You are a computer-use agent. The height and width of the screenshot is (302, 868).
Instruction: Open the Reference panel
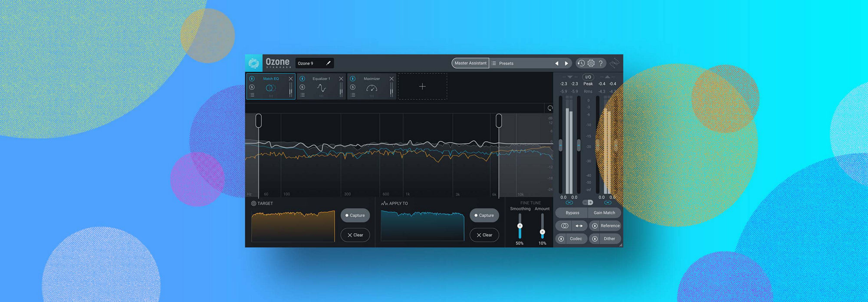(610, 226)
